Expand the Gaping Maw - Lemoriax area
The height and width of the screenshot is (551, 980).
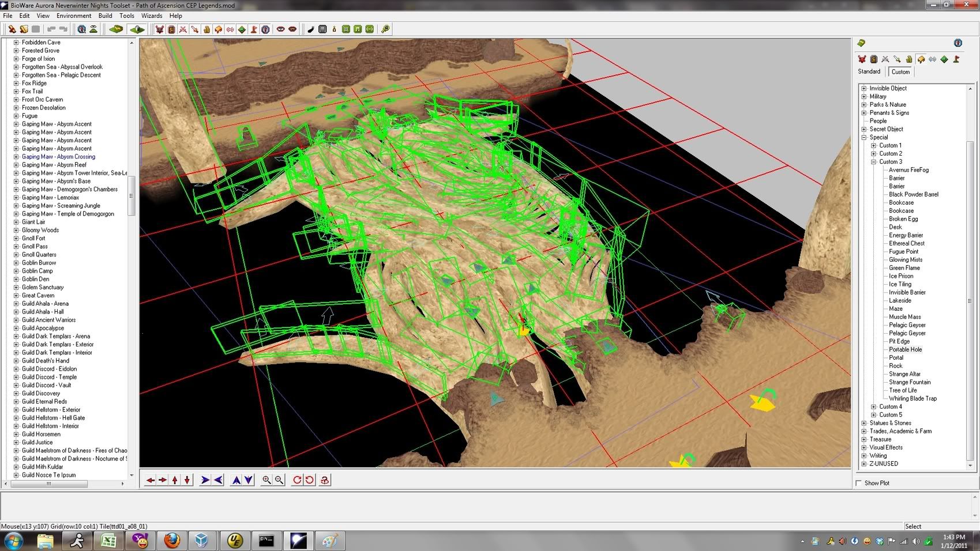(x=16, y=198)
